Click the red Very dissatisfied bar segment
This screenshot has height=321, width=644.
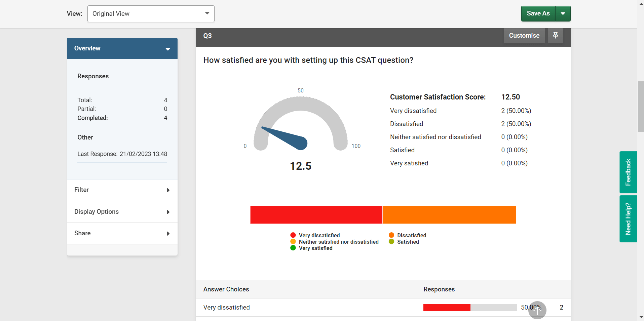coord(316,215)
